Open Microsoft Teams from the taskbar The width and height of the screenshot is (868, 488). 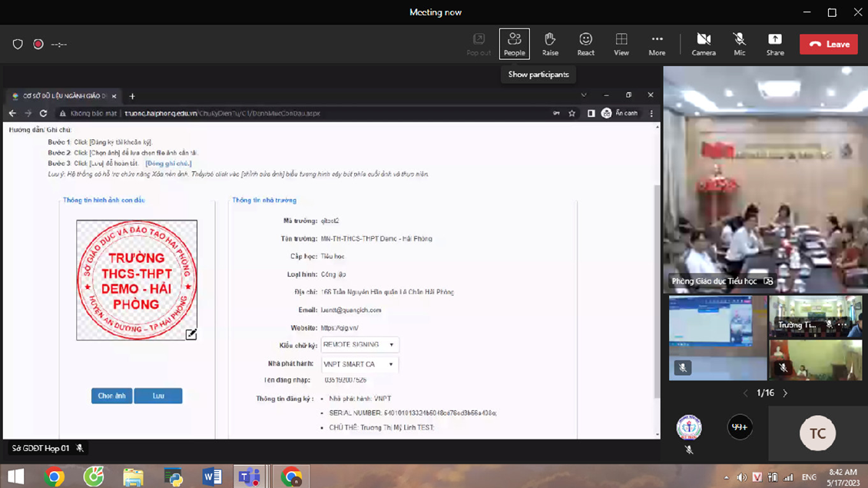pyautogui.click(x=249, y=476)
